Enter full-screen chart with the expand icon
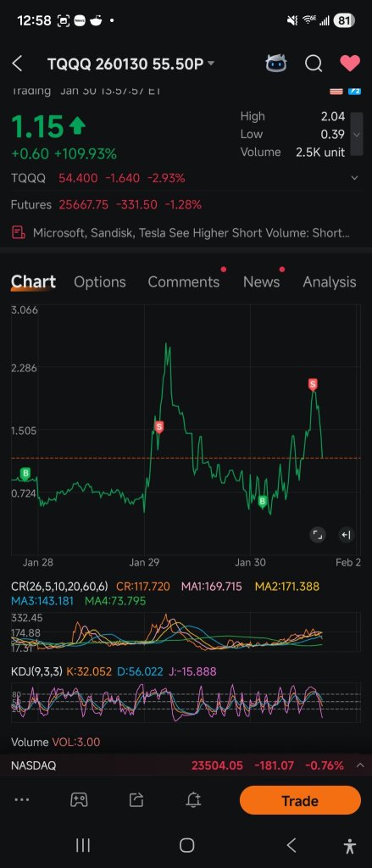 point(317,535)
